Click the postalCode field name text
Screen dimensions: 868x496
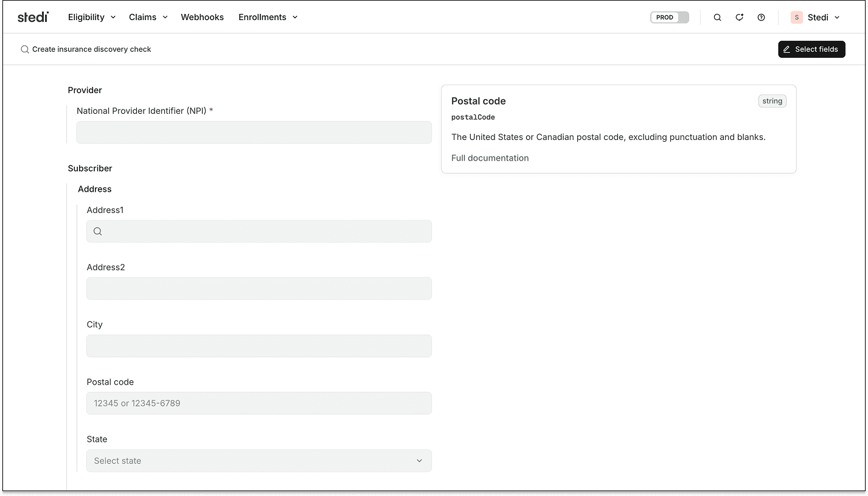point(473,117)
